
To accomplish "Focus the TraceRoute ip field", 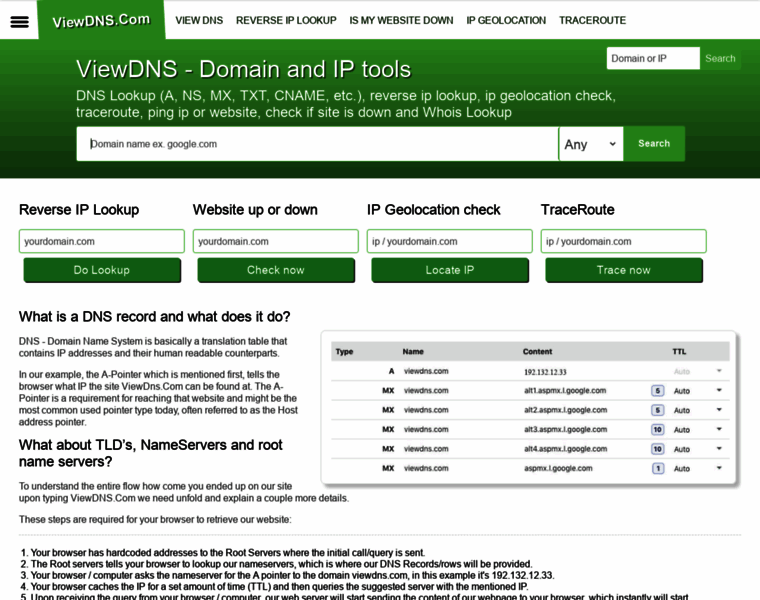I will pos(624,241).
